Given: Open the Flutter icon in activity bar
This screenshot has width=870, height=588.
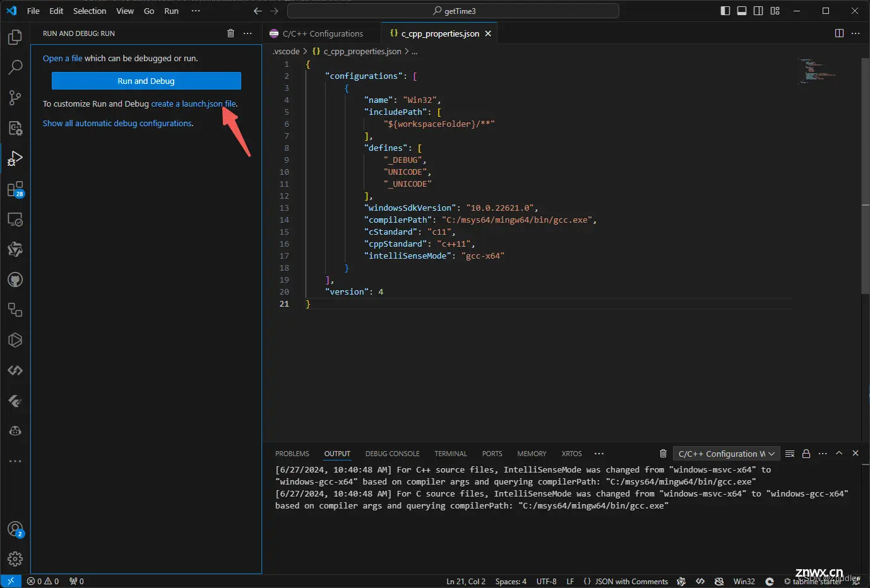Looking at the screenshot, I should click(x=15, y=401).
